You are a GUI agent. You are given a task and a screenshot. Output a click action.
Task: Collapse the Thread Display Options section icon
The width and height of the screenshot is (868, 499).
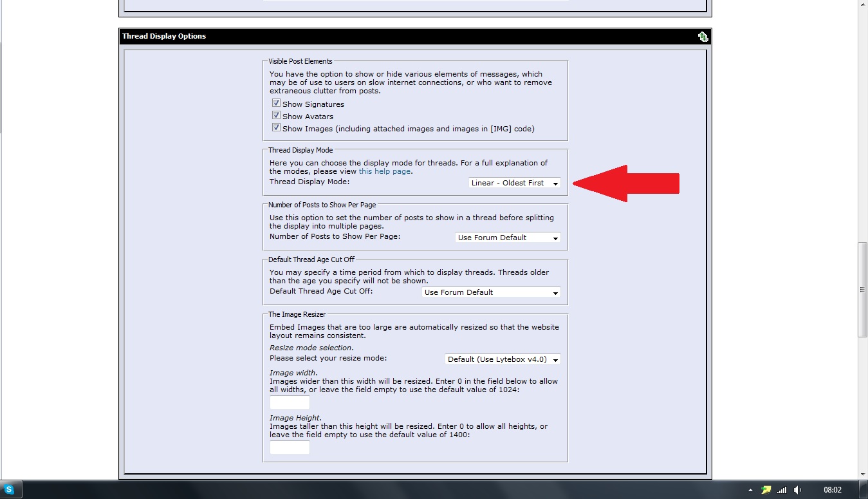(703, 37)
